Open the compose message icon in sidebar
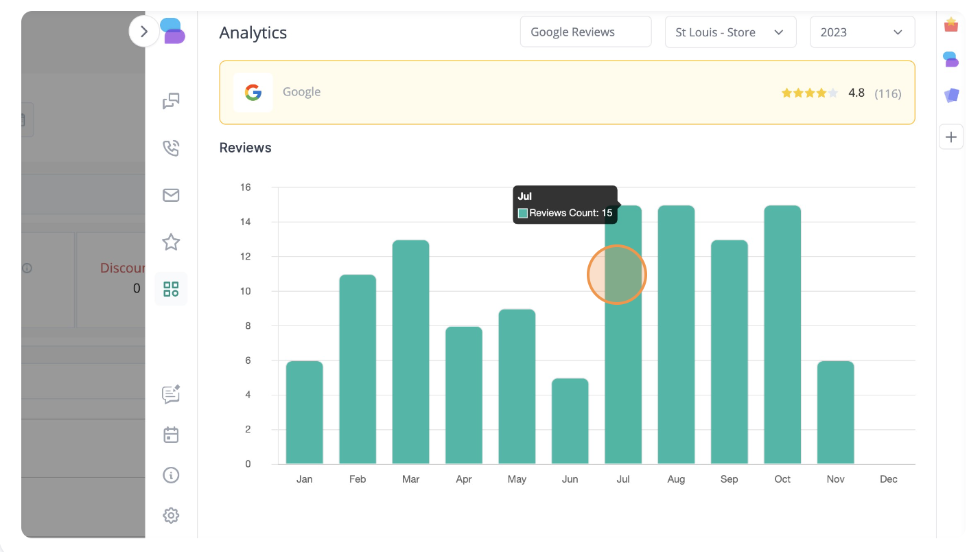 tap(171, 394)
